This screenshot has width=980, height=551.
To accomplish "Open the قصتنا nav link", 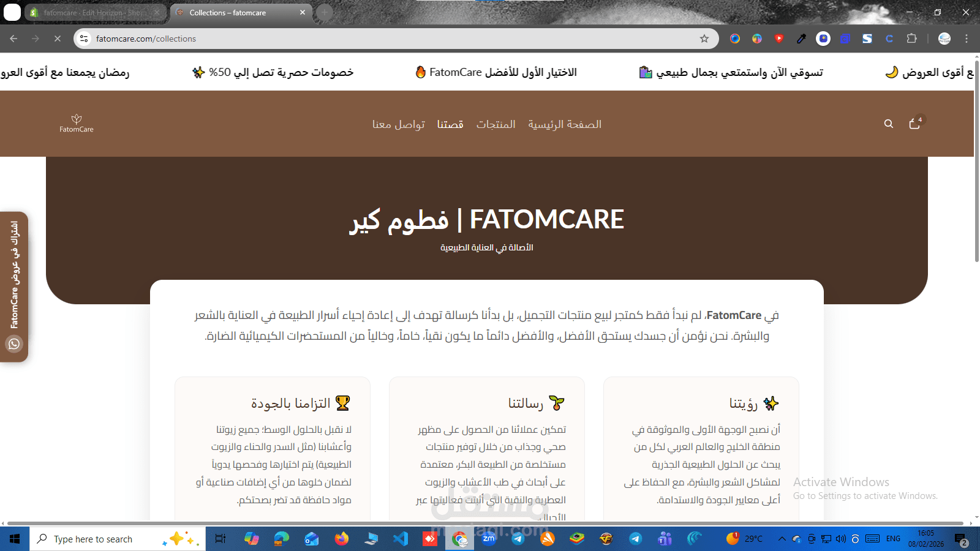I will coord(450,124).
